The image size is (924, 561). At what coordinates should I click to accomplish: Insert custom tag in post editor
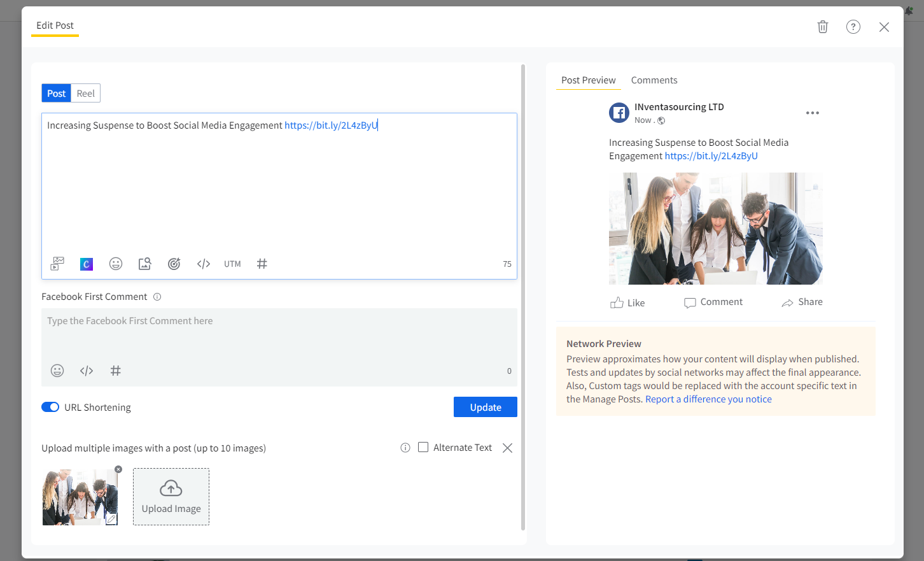pos(204,264)
